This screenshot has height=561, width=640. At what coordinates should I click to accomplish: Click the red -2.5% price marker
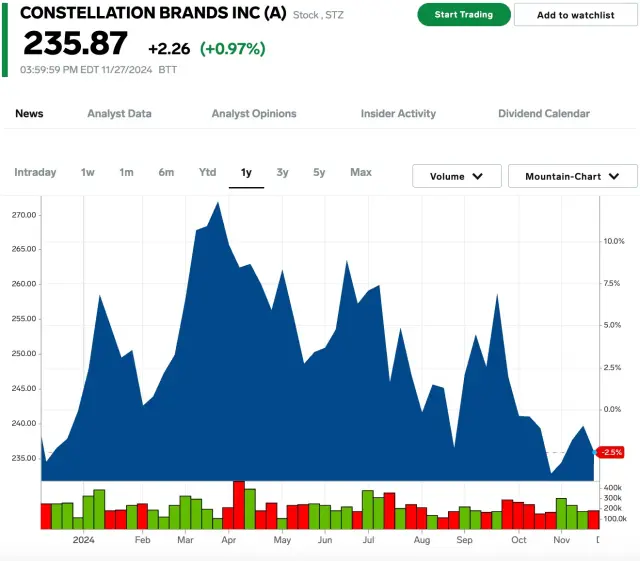click(611, 452)
